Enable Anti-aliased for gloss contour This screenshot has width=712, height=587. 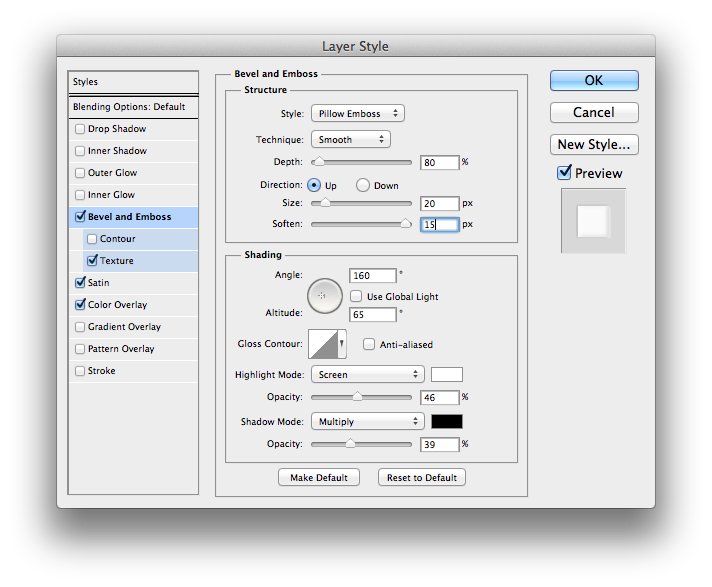pyautogui.click(x=369, y=344)
